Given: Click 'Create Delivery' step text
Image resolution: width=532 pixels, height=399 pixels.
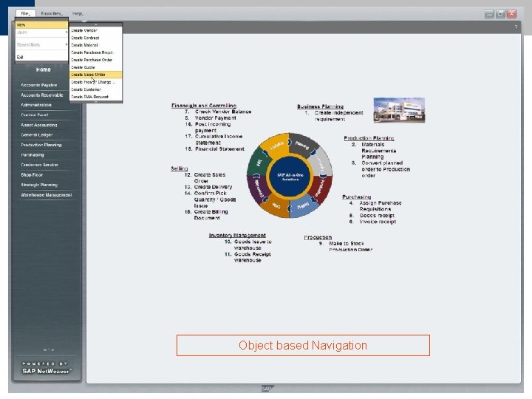Looking at the screenshot, I should (213, 187).
